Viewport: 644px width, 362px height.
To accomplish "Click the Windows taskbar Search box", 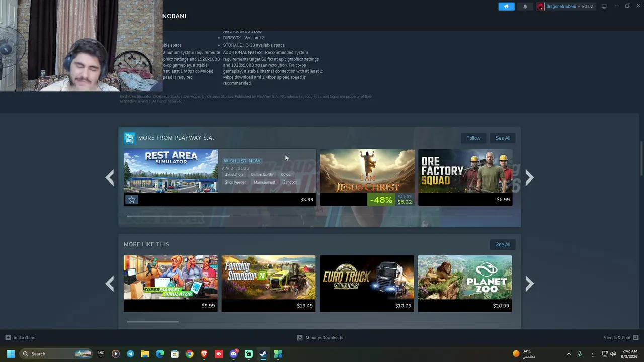I will 56,354.
